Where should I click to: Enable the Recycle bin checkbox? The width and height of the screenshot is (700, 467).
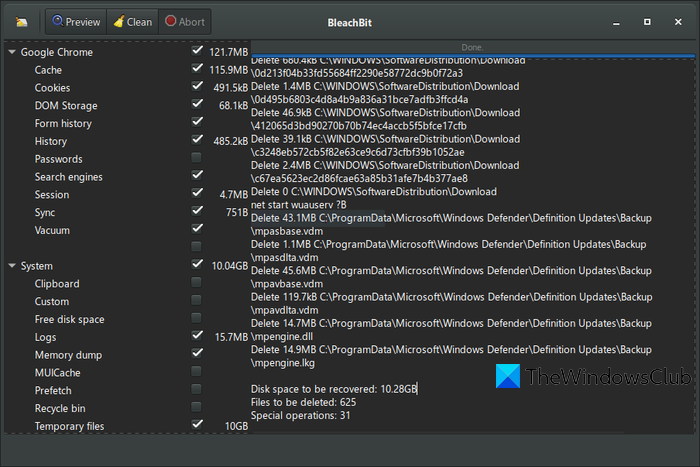[x=197, y=408]
